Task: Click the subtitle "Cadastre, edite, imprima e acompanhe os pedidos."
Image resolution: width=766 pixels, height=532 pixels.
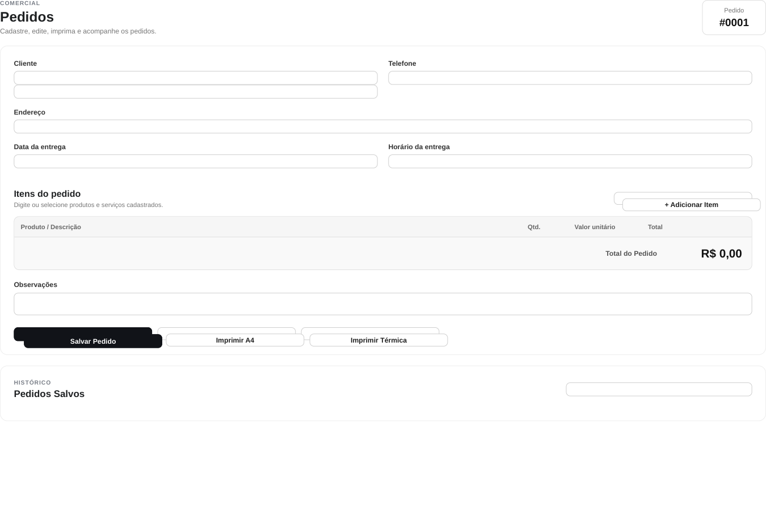Action: [78, 31]
